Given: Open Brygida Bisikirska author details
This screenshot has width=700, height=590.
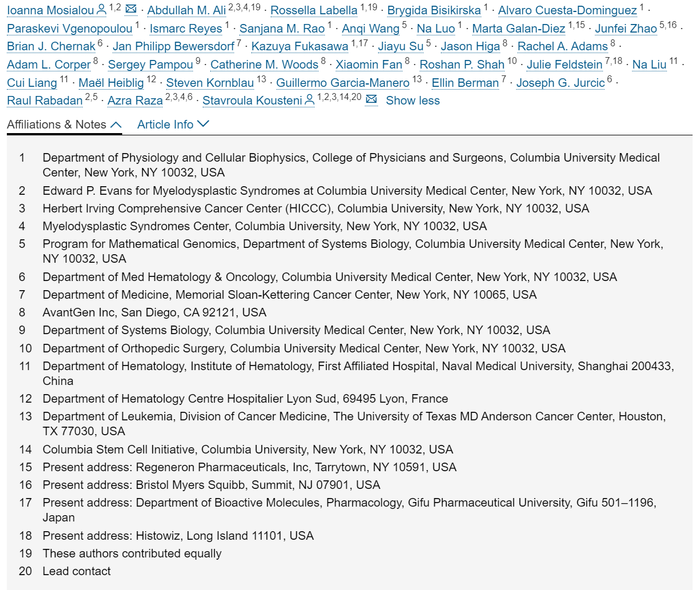Looking at the screenshot, I should tap(434, 10).
